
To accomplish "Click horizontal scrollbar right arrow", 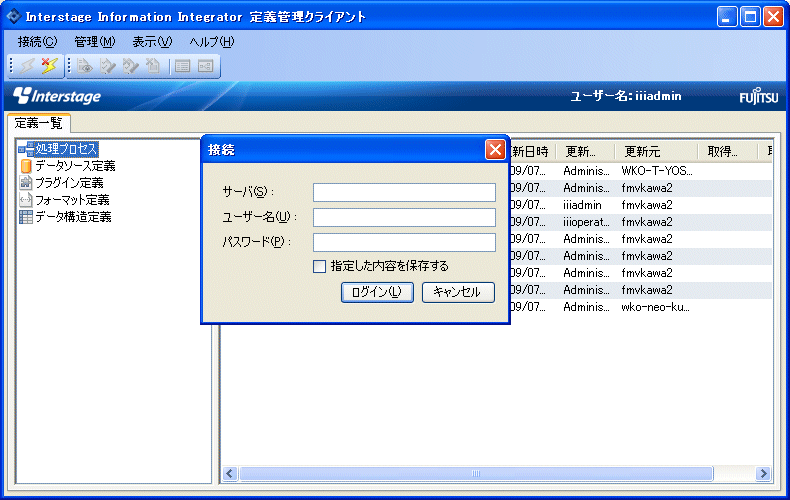I will 763,474.
